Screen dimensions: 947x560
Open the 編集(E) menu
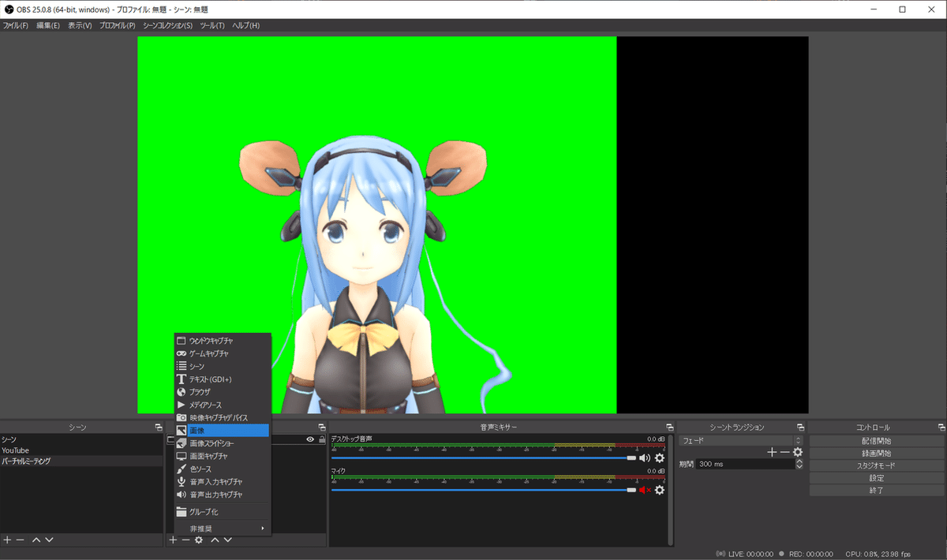click(x=48, y=25)
